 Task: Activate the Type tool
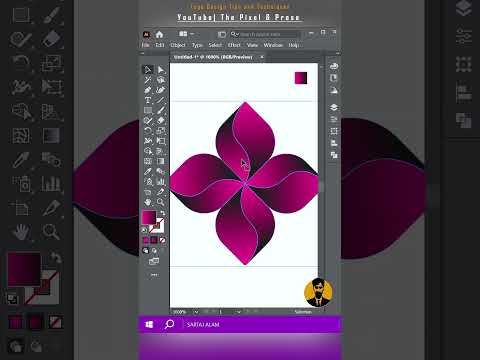pos(148,100)
